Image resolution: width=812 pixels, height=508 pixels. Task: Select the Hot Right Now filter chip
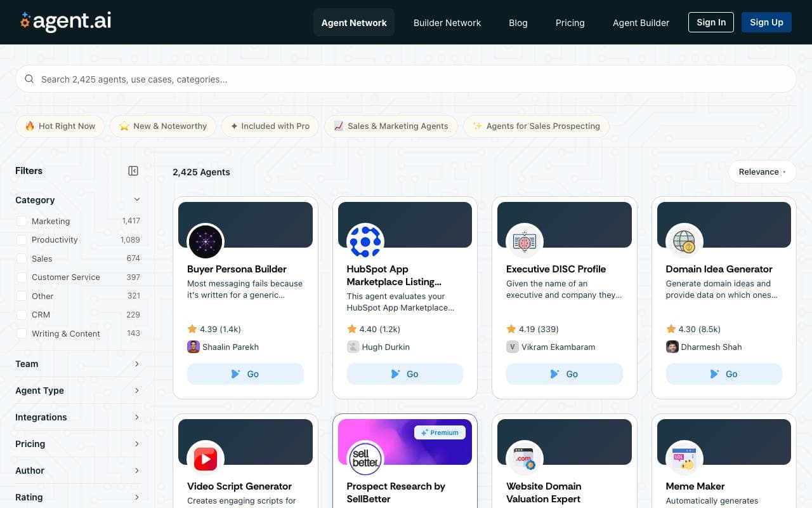(x=60, y=126)
